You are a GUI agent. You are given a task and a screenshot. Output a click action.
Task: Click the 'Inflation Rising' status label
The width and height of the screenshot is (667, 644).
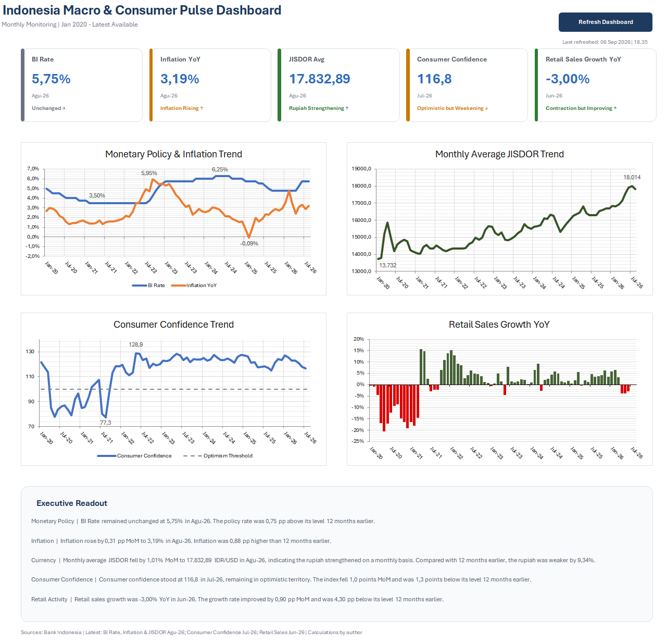tap(182, 108)
